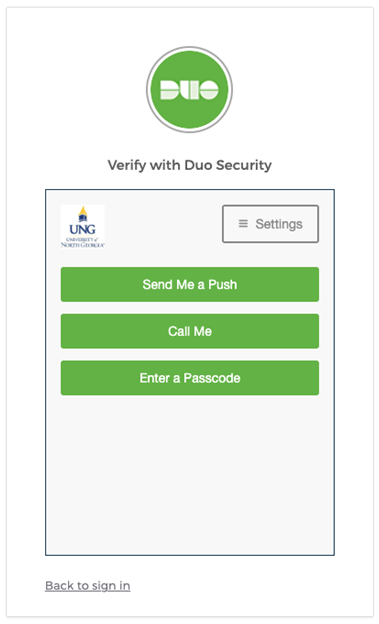Click the UNG university logo
Screen dimensions: 379x624
(x=83, y=226)
